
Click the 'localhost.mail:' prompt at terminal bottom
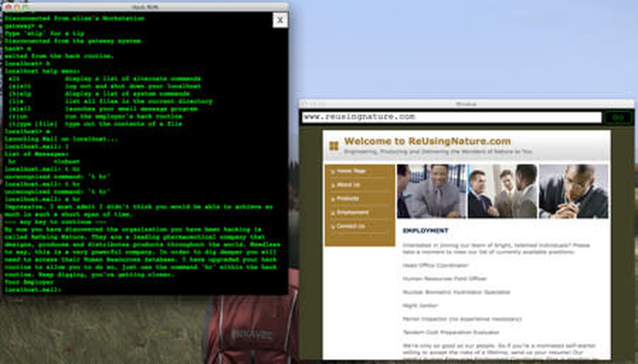pos(33,290)
